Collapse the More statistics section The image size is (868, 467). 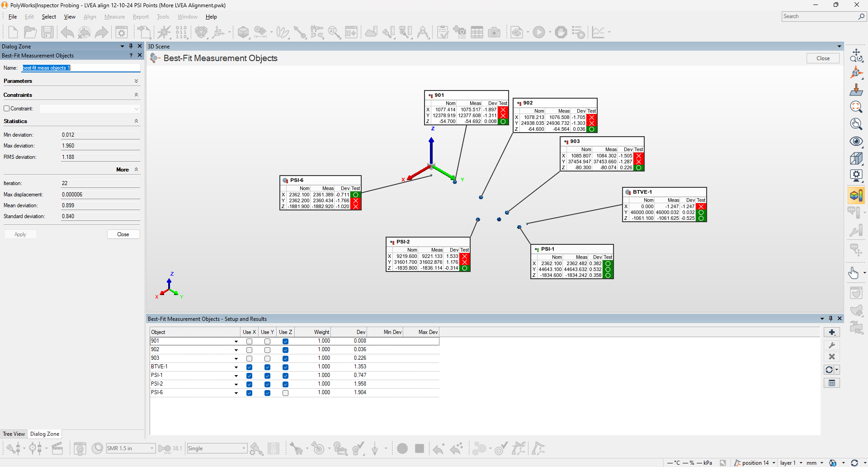tap(136, 170)
